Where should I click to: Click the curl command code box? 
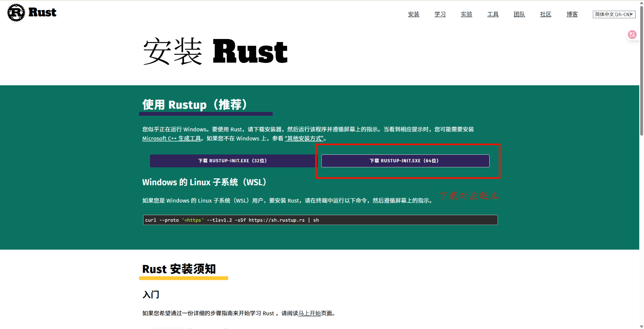320,220
